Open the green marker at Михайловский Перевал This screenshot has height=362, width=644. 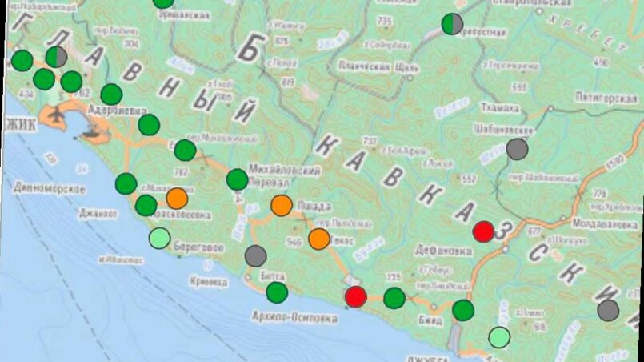point(238,179)
